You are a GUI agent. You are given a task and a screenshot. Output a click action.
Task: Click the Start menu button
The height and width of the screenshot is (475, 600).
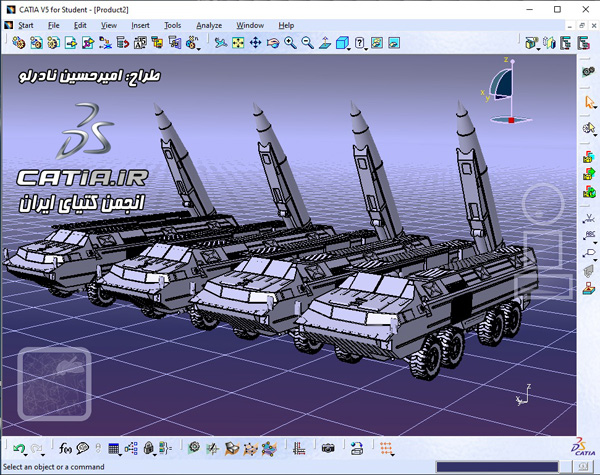click(26, 25)
